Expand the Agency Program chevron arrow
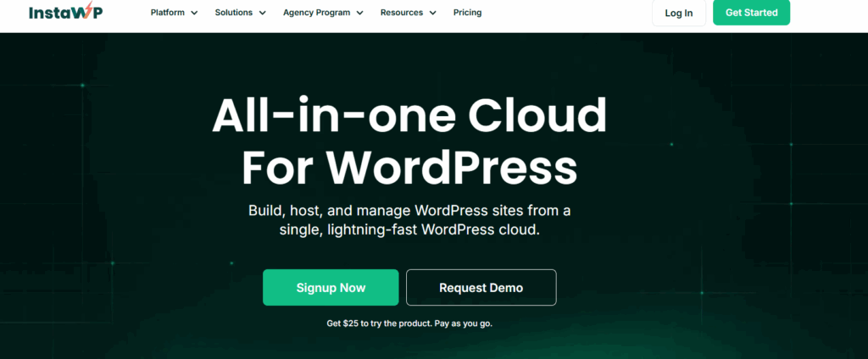Image resolution: width=868 pixels, height=359 pixels. (359, 13)
